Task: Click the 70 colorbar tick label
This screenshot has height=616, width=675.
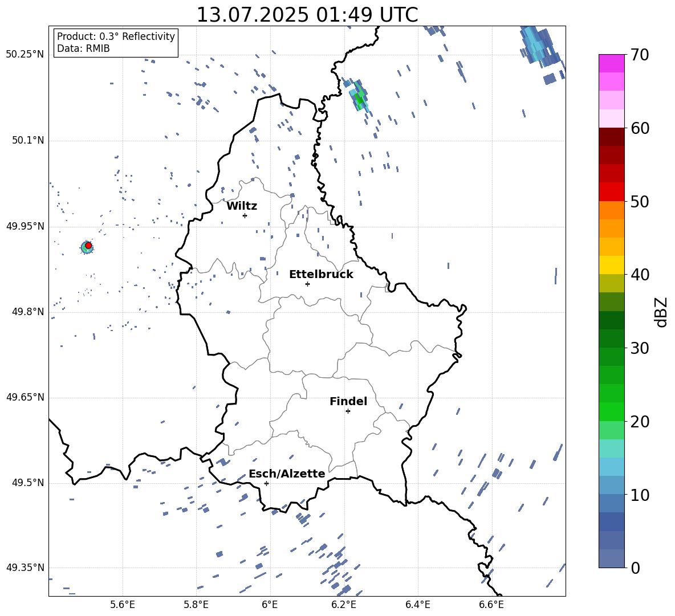Action: [640, 55]
